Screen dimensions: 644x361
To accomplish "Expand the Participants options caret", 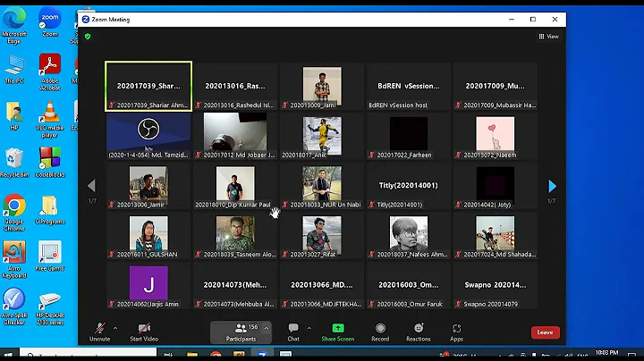I will point(267,328).
